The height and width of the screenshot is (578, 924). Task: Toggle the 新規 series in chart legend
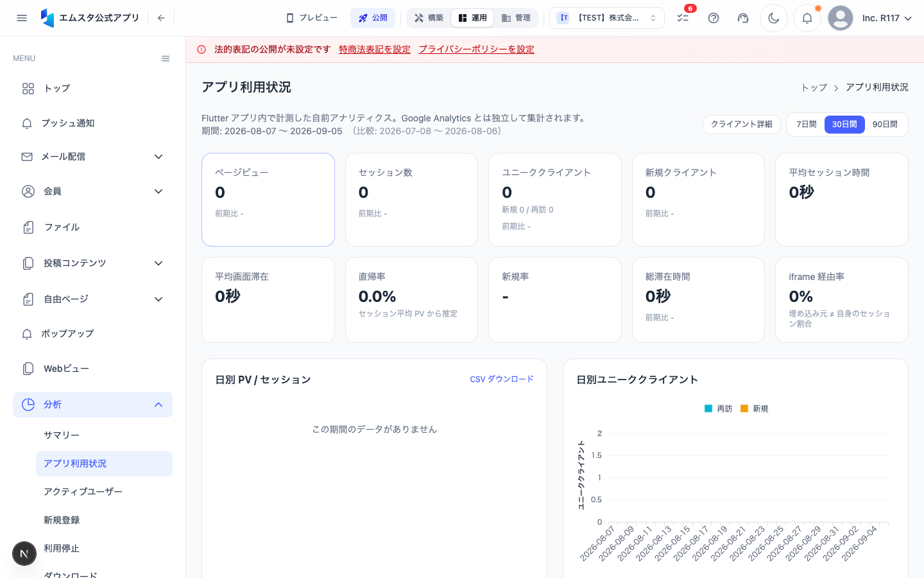point(754,408)
